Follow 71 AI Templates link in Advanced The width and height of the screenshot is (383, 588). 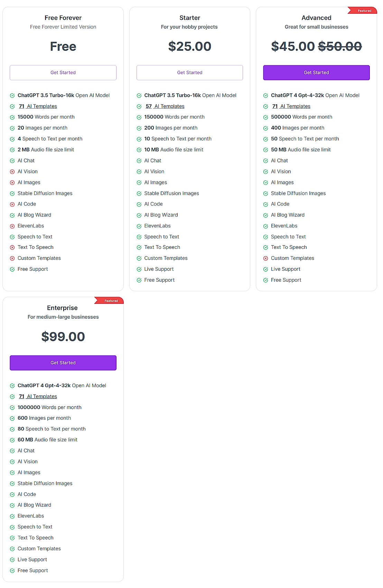291,106
